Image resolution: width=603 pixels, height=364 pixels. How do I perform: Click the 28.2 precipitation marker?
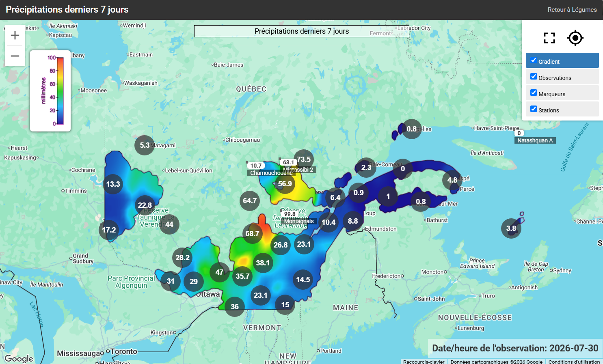click(183, 258)
